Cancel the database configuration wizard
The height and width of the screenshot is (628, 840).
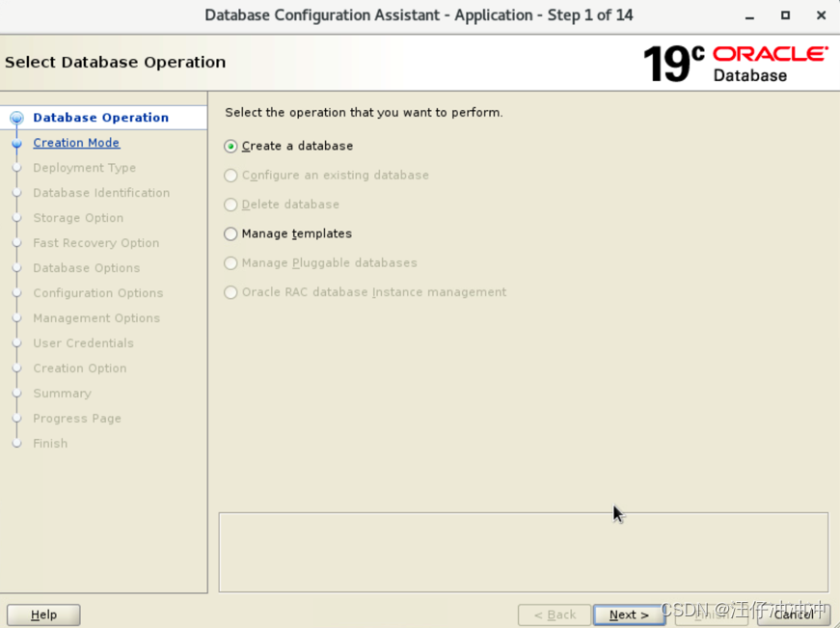pyautogui.click(x=793, y=614)
